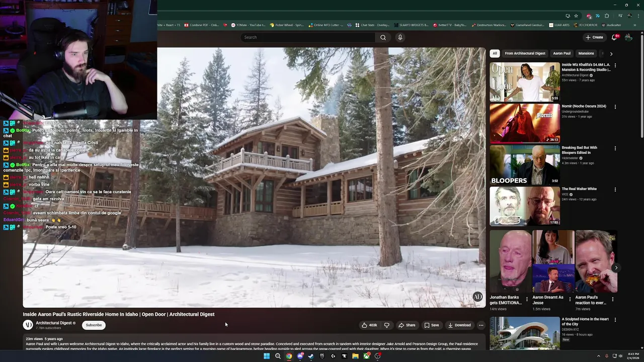Open Windows Start menu
This screenshot has width=644, height=362.
267,356
